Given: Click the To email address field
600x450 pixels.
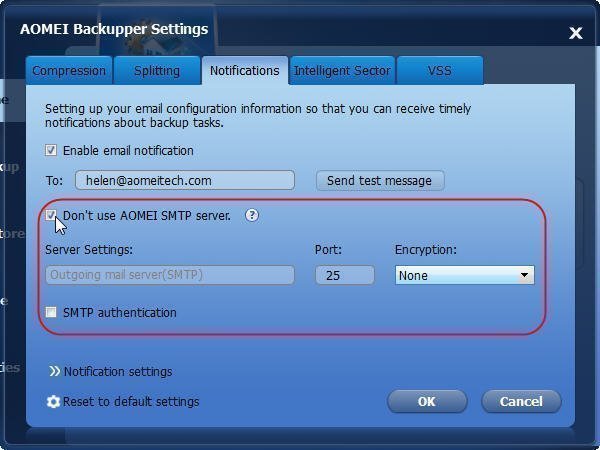Looking at the screenshot, I should coord(185,180).
